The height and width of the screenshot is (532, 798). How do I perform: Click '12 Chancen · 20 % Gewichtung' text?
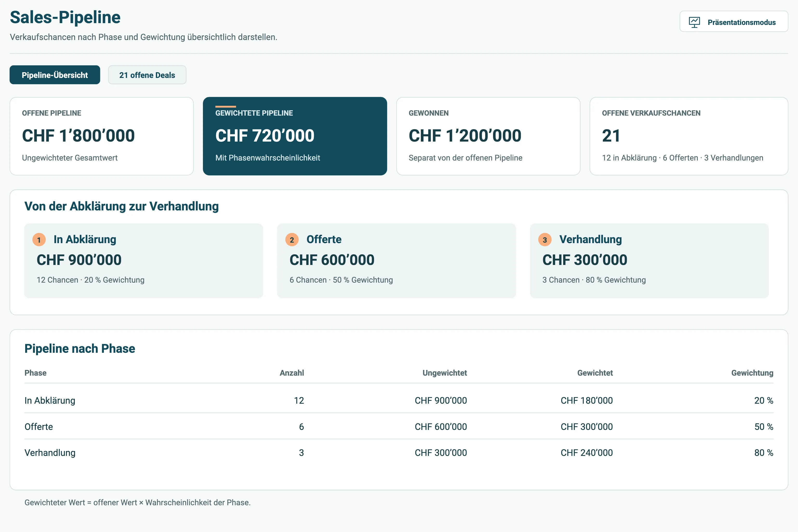91,280
